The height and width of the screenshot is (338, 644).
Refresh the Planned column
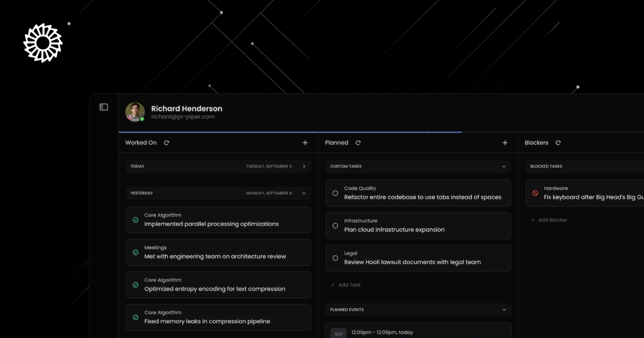[x=358, y=143]
